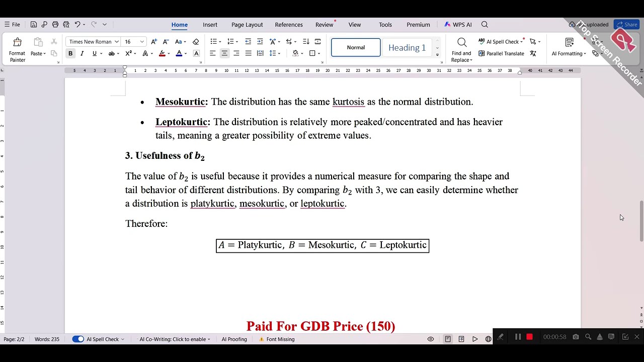Click the Sort icon in paragraph group
The width and height of the screenshot is (644, 362).
tap(306, 42)
